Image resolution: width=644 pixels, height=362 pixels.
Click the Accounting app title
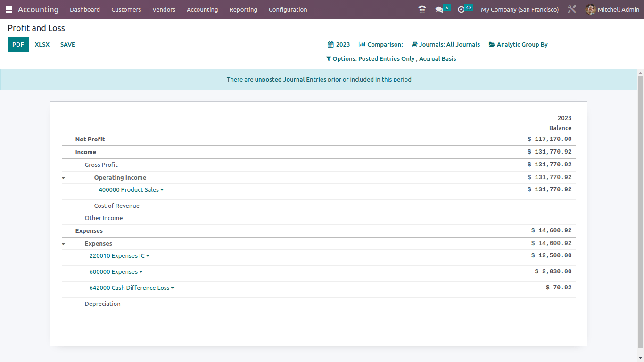pos(38,9)
